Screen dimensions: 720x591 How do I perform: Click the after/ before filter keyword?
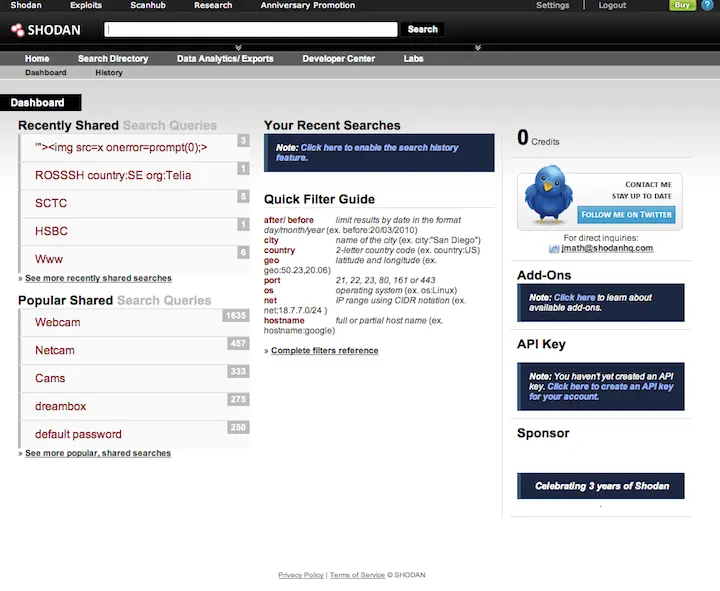289,220
